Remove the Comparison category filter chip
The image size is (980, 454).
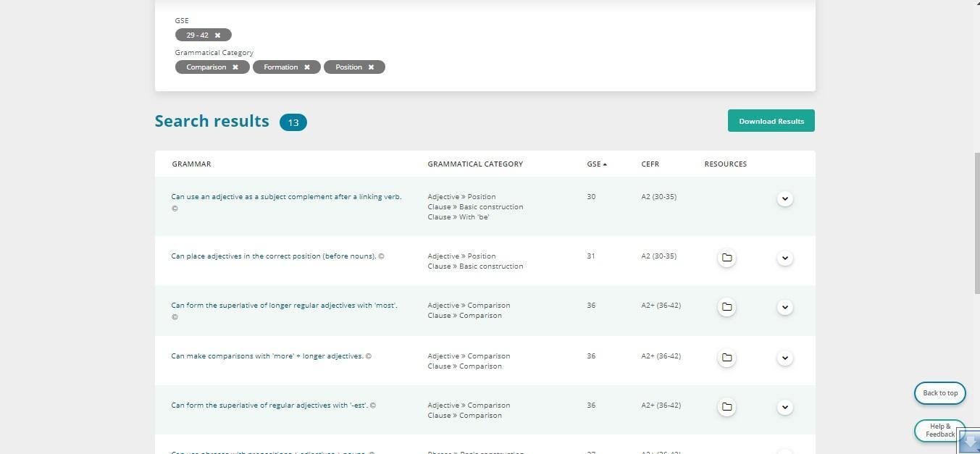click(x=235, y=67)
